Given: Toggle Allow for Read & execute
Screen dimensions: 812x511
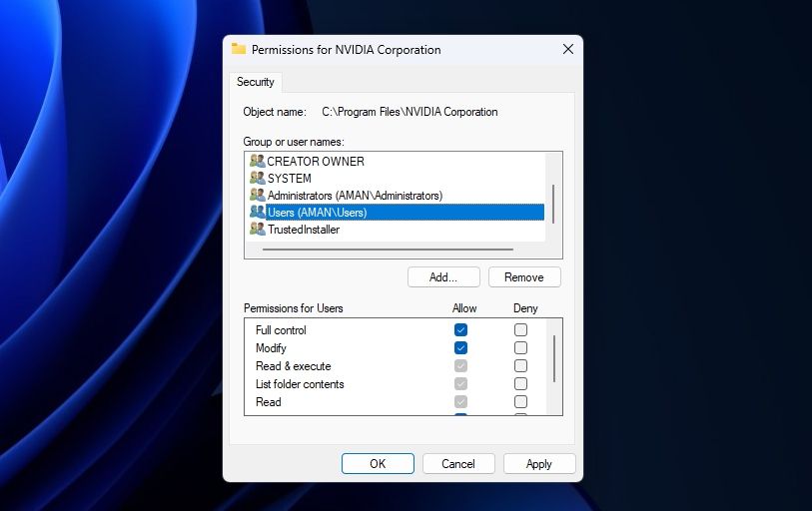Looking at the screenshot, I should 460,366.
